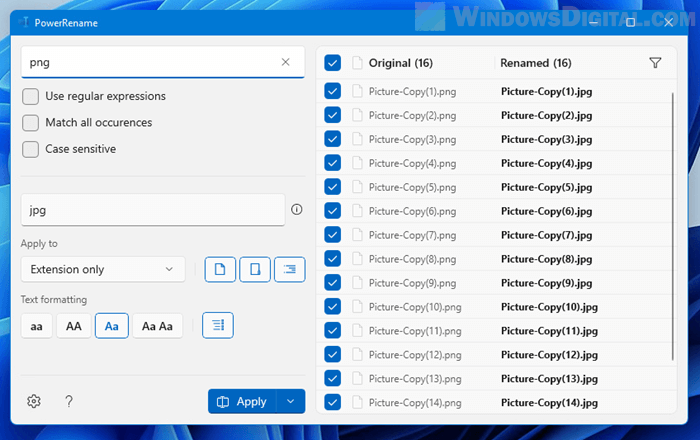Image resolution: width=700 pixels, height=440 pixels.
Task: Close the PowerRename window
Action: point(668,22)
